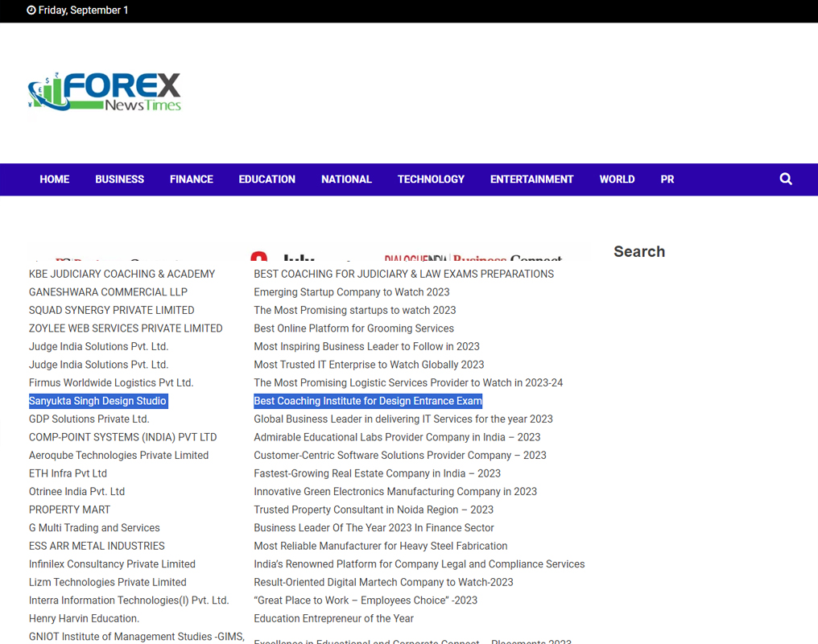Click Business Leader Of The Year 2023 text

click(374, 528)
